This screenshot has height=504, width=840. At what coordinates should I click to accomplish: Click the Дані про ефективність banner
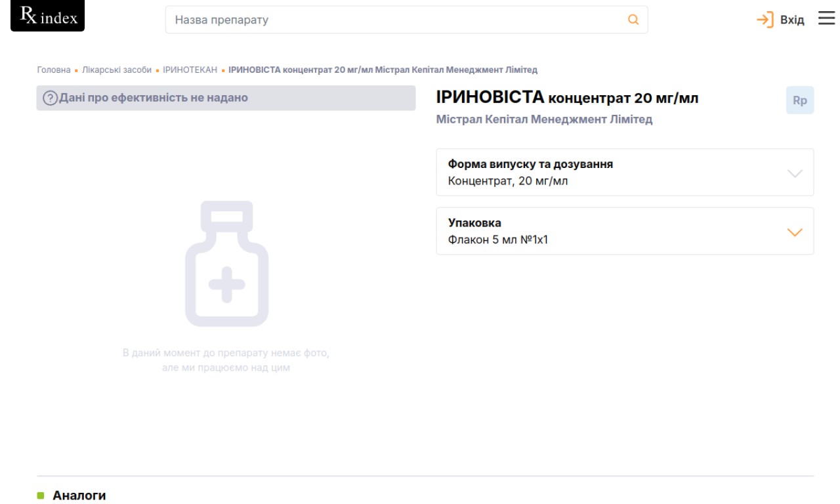(x=226, y=98)
